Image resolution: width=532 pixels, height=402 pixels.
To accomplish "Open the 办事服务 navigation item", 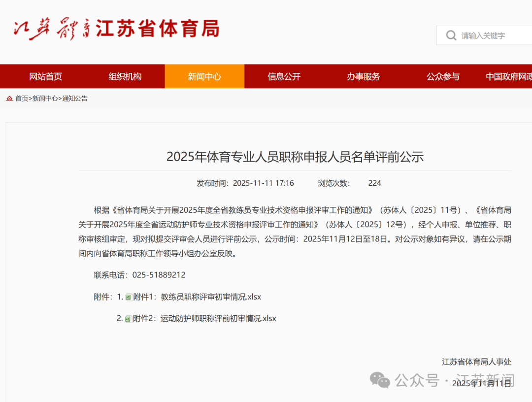I will pyautogui.click(x=364, y=76).
